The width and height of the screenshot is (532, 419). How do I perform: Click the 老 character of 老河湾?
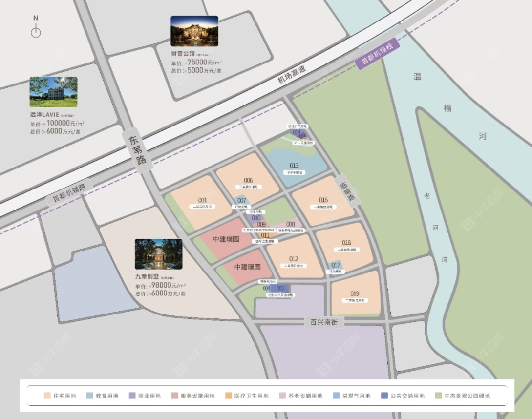point(427,196)
